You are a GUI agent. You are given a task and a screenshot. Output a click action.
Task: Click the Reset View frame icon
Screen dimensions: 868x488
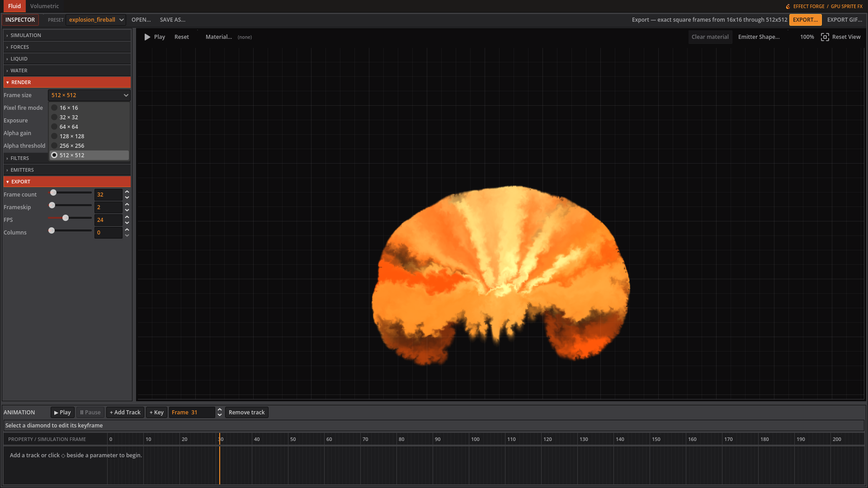pyautogui.click(x=825, y=37)
